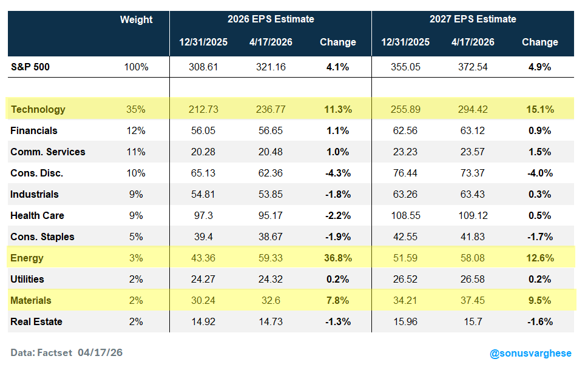Click the 2026 EPS Estimate header

(271, 19)
